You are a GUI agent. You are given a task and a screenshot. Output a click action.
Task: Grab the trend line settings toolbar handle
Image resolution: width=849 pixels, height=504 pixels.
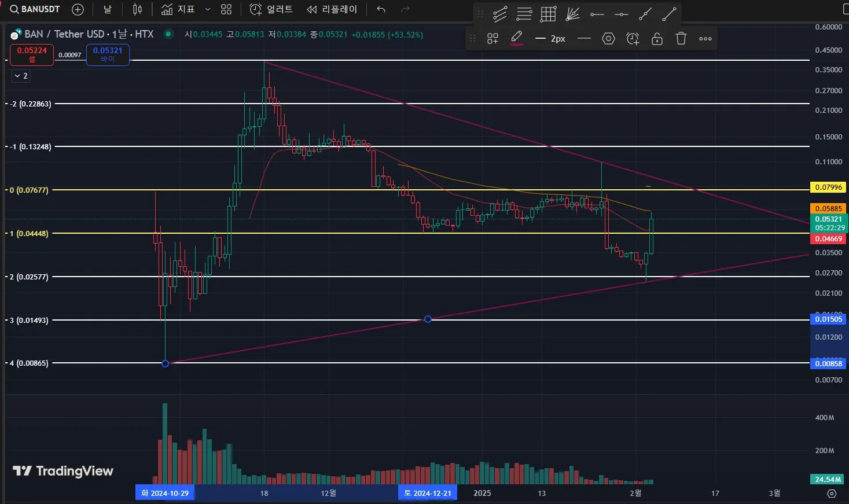473,38
